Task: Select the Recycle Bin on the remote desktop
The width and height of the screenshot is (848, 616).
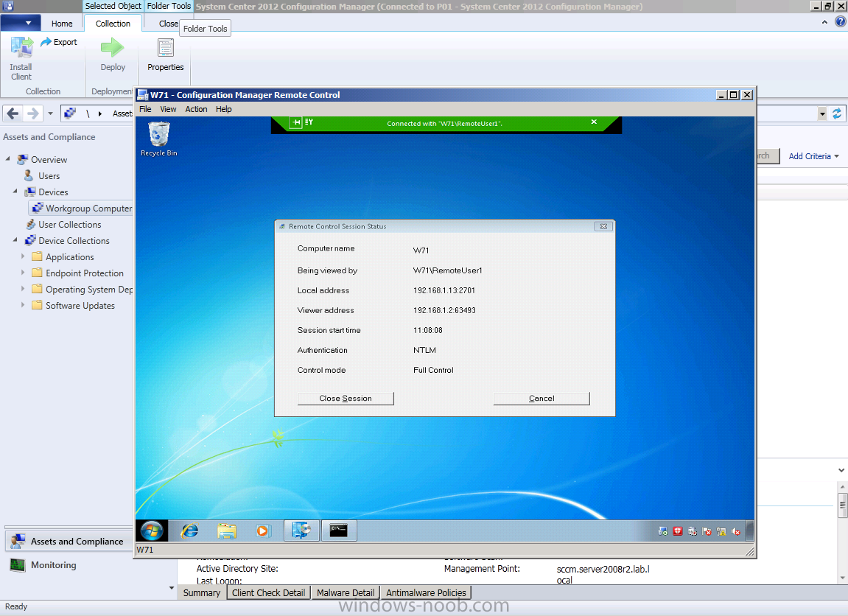Action: [x=159, y=139]
